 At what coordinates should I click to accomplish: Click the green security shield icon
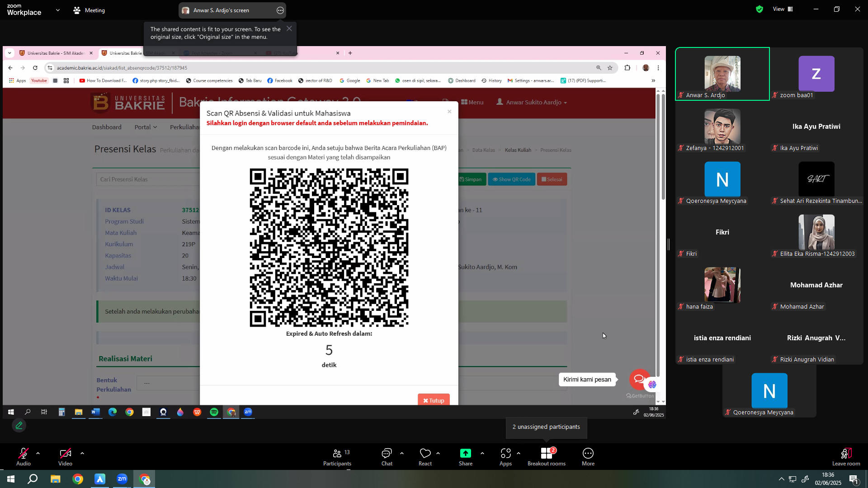click(759, 9)
